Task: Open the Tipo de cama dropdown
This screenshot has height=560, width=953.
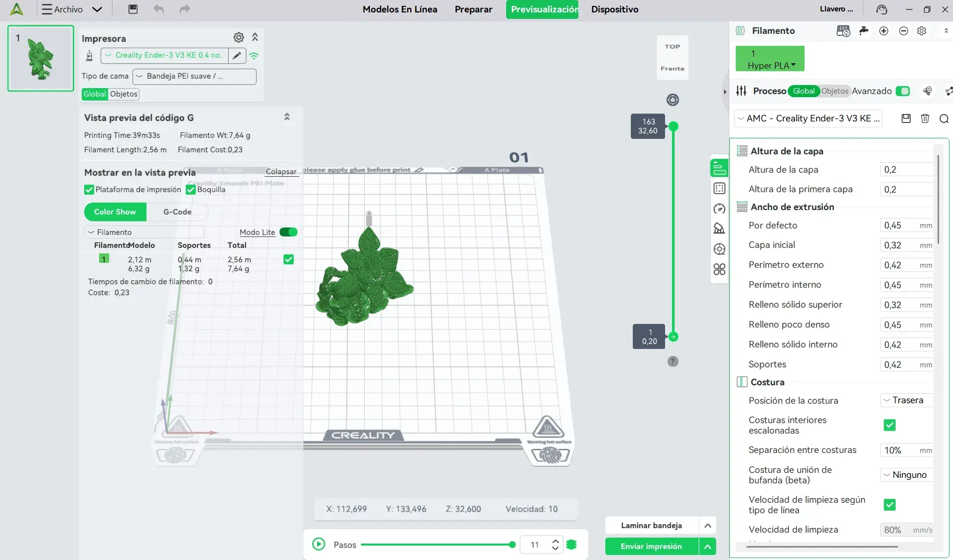Action: (194, 76)
